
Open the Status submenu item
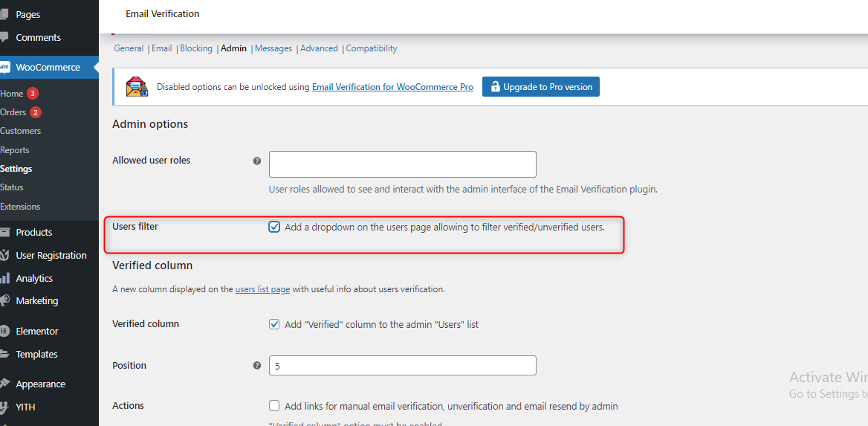(12, 188)
